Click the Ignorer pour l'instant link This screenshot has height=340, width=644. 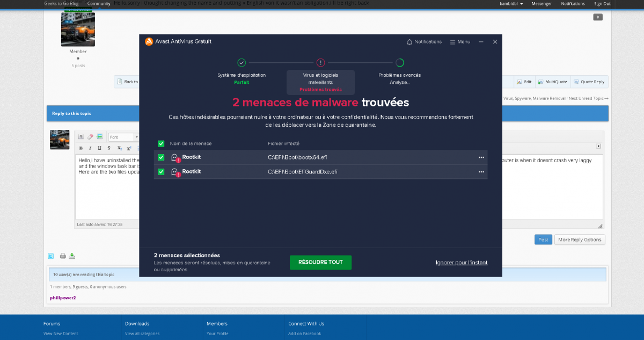[x=462, y=262]
